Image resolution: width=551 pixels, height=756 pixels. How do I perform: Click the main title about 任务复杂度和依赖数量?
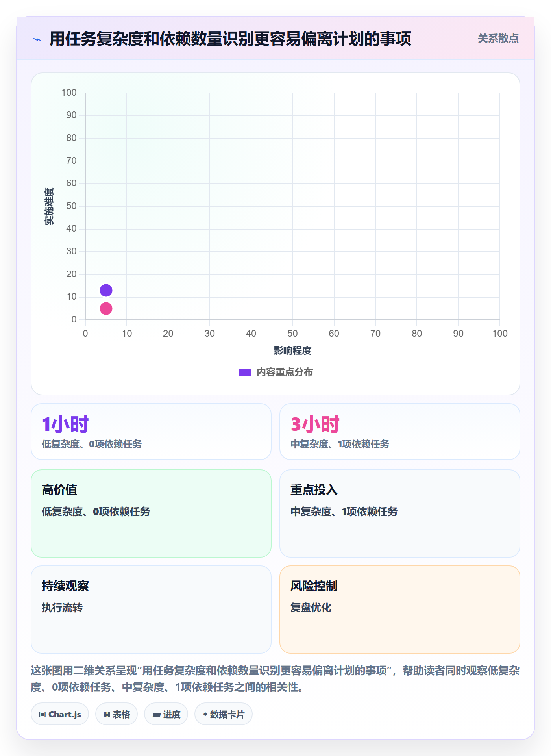pyautogui.click(x=230, y=39)
